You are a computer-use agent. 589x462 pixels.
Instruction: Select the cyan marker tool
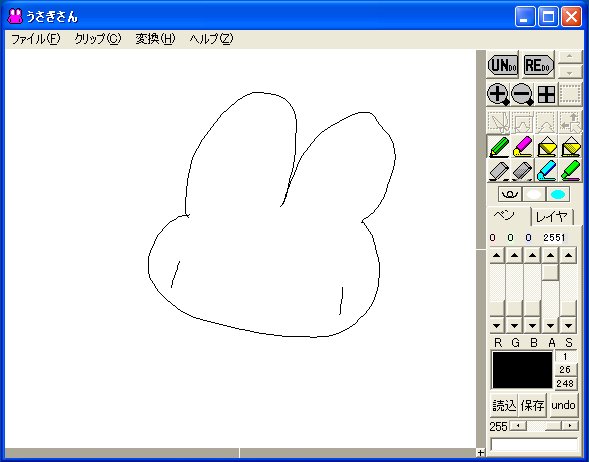click(546, 170)
